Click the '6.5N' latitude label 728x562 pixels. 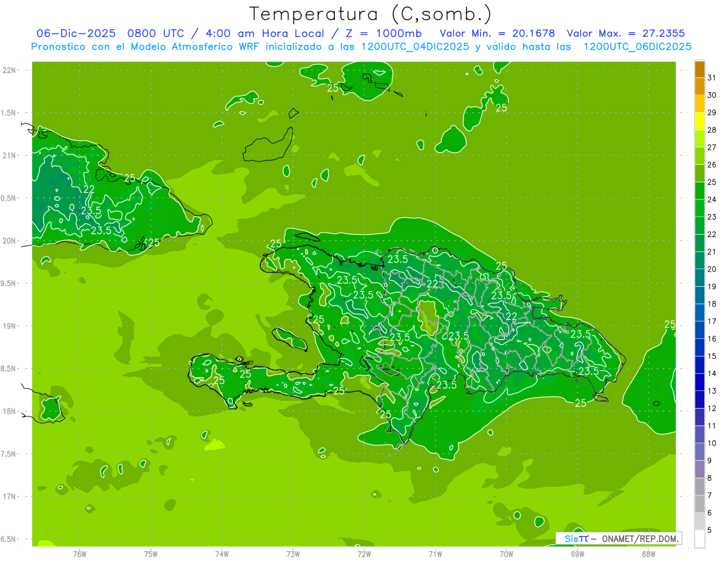click(x=8, y=539)
